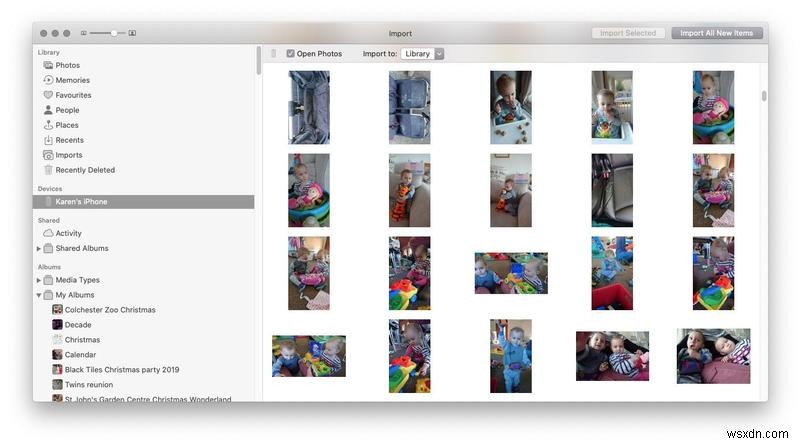800x444 pixels.
Task: Open the Media Types folder
Action: 77,280
